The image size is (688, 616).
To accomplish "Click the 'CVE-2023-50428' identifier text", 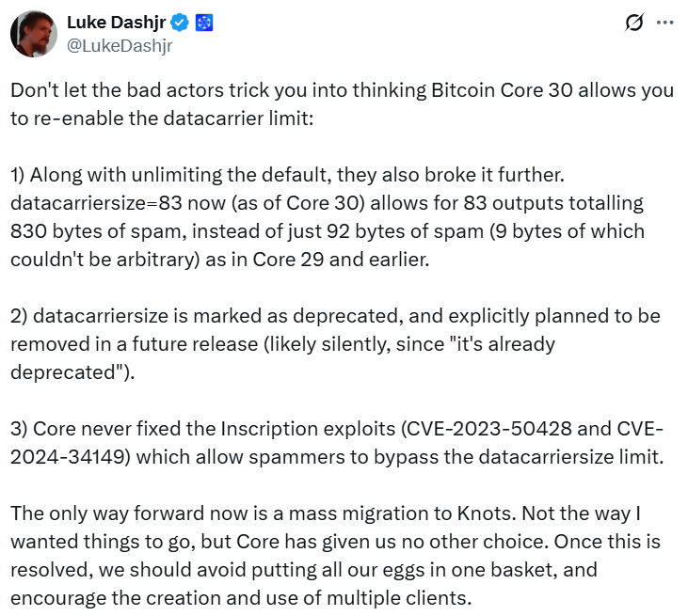I will point(489,429).
